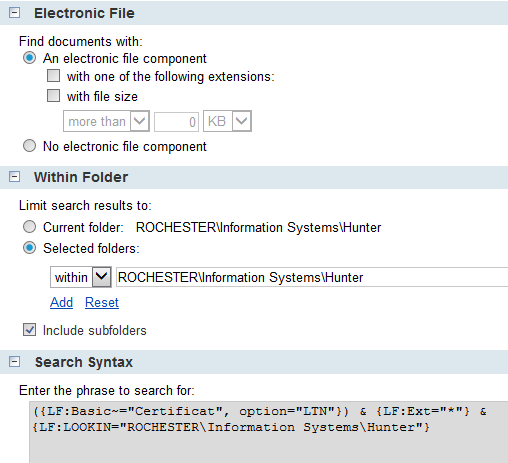Click inside the search syntax text area
The image size is (508, 463).
point(269,432)
